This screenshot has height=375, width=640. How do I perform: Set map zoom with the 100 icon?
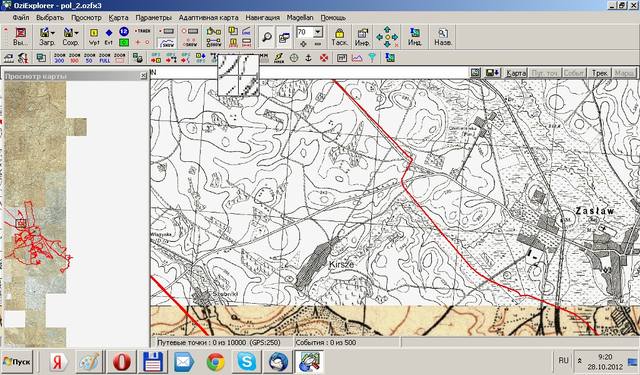pyautogui.click(x=74, y=58)
